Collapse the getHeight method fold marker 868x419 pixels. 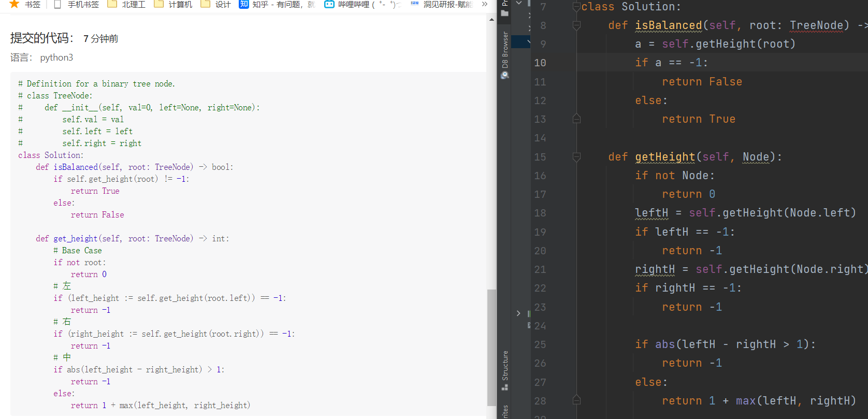pyautogui.click(x=576, y=157)
